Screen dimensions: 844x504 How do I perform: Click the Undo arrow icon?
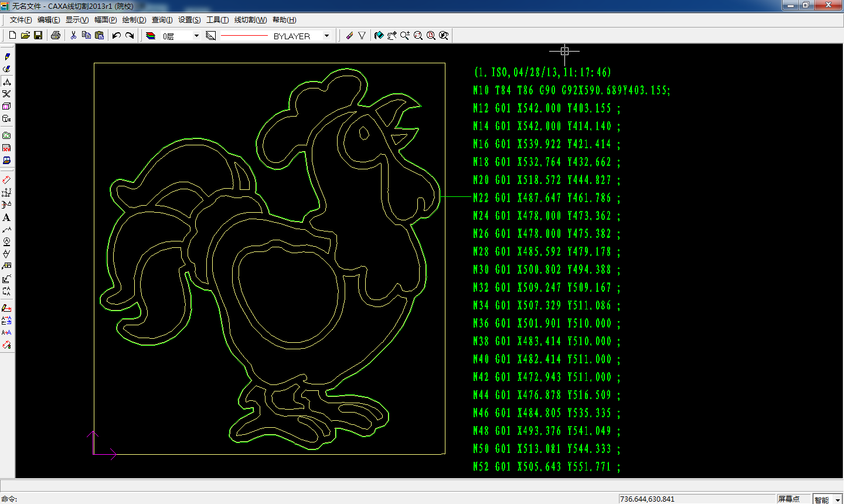click(117, 36)
